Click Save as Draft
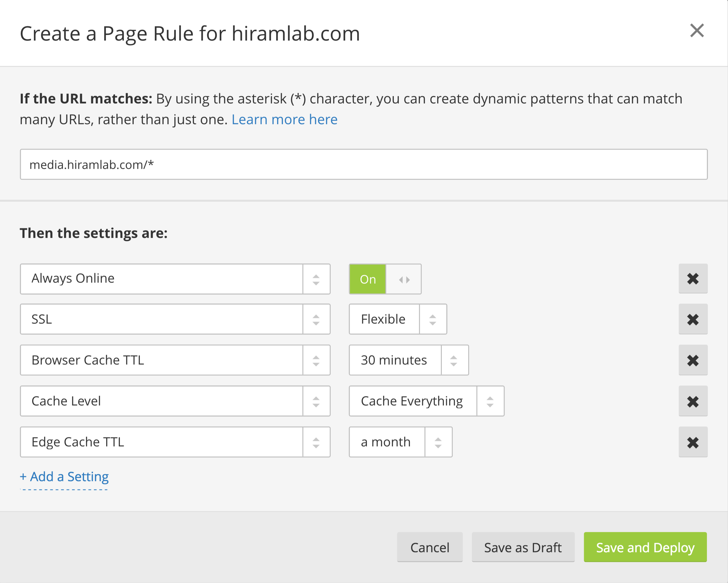Viewport: 728px width, 583px height. [x=523, y=547]
